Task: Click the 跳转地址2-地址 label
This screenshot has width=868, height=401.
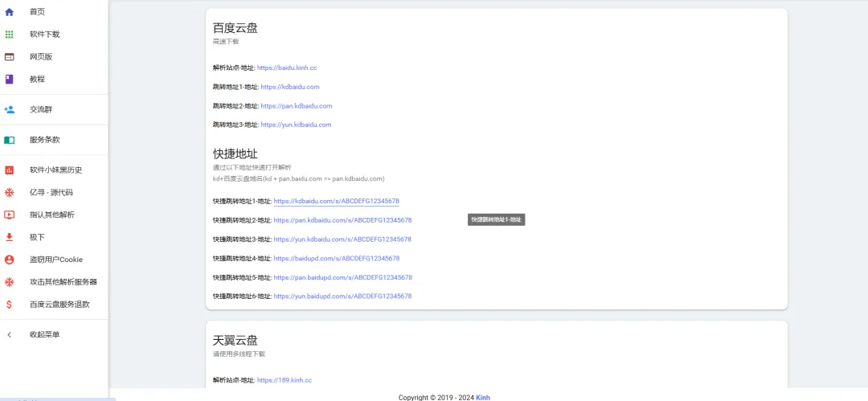Action: tap(235, 106)
